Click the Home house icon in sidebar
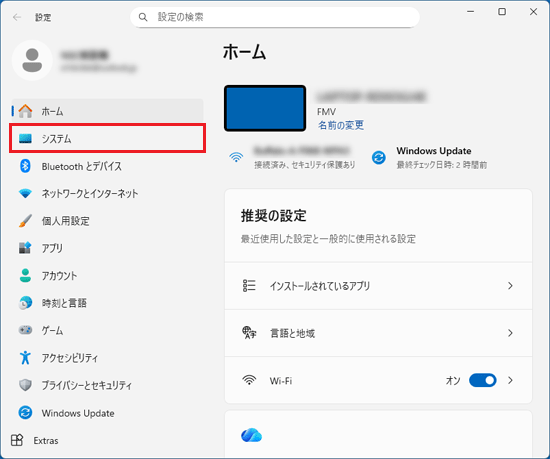The image size is (550, 459). pos(25,111)
